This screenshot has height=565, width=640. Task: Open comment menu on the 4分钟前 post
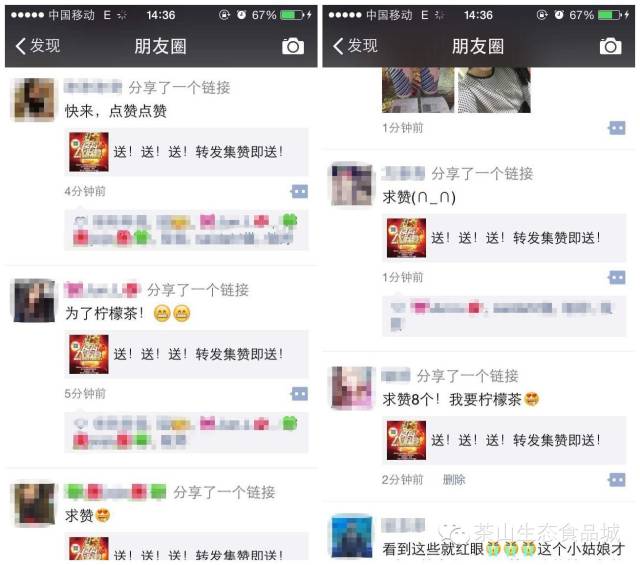coord(300,191)
